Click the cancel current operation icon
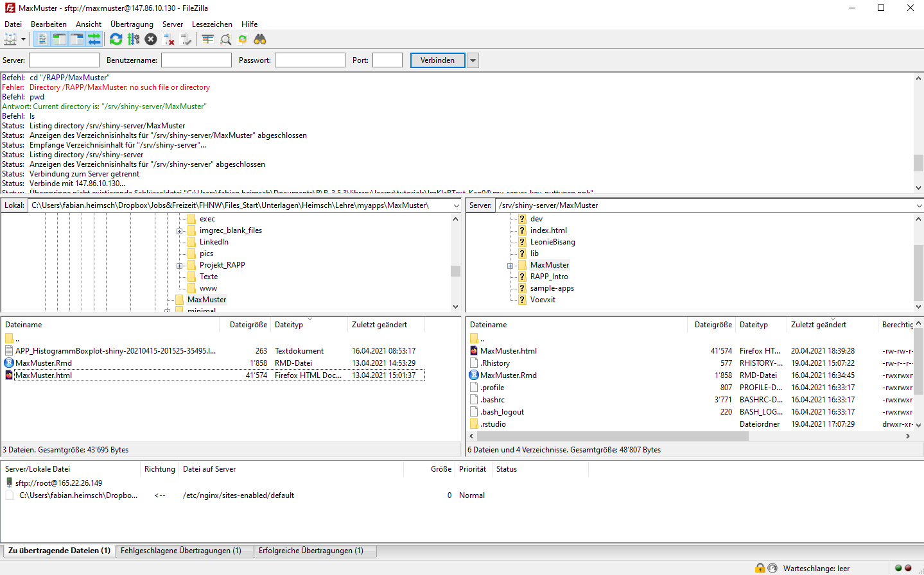The image size is (924, 575). coord(151,39)
